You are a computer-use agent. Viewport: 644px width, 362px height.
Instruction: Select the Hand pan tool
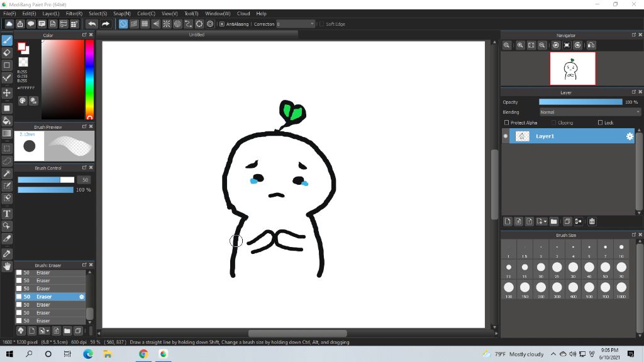tap(7, 266)
